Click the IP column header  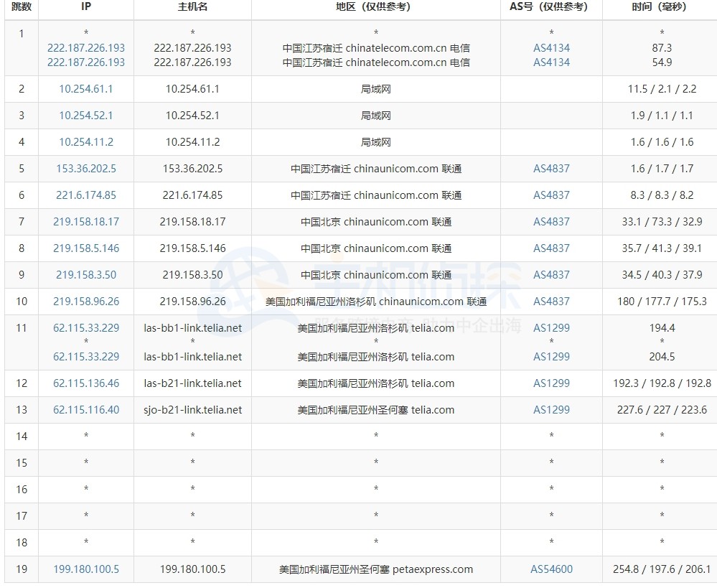tap(85, 9)
